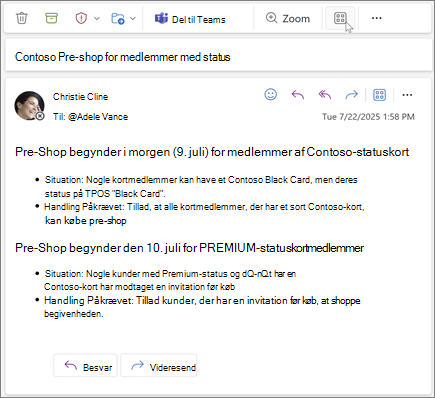Reply using the single arrow icon in header
The image size is (435, 398).
coord(298,95)
